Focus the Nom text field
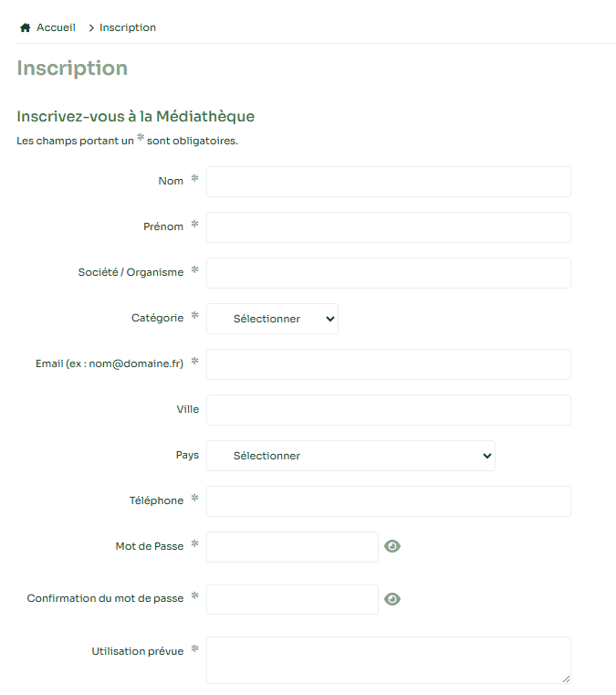Viewport: 616px width, 695px height. click(388, 182)
